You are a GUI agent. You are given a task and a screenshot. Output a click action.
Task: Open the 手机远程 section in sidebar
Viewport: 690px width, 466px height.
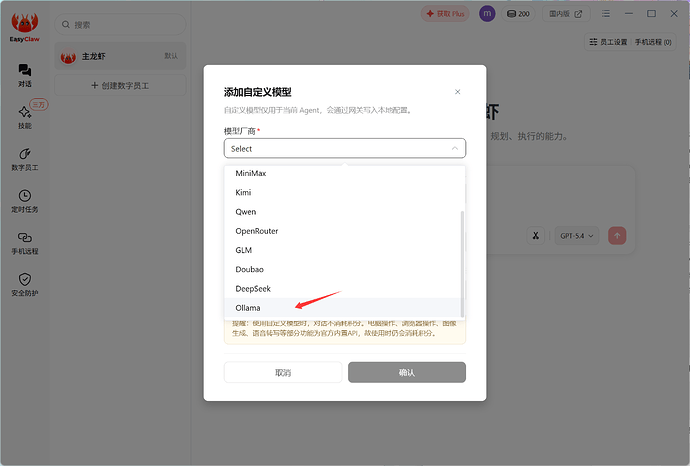tap(25, 243)
